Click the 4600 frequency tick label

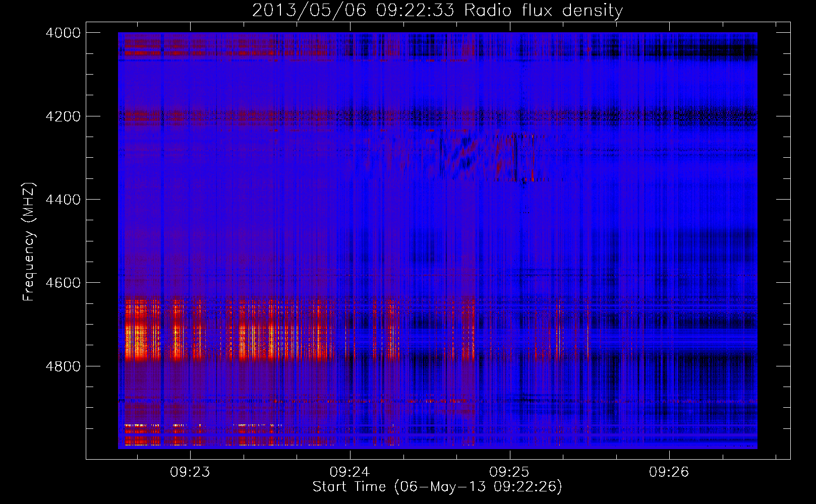pos(63,283)
